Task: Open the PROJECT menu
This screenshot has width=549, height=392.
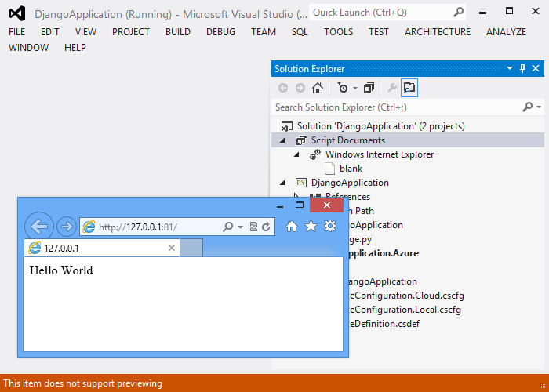Action: tap(131, 32)
